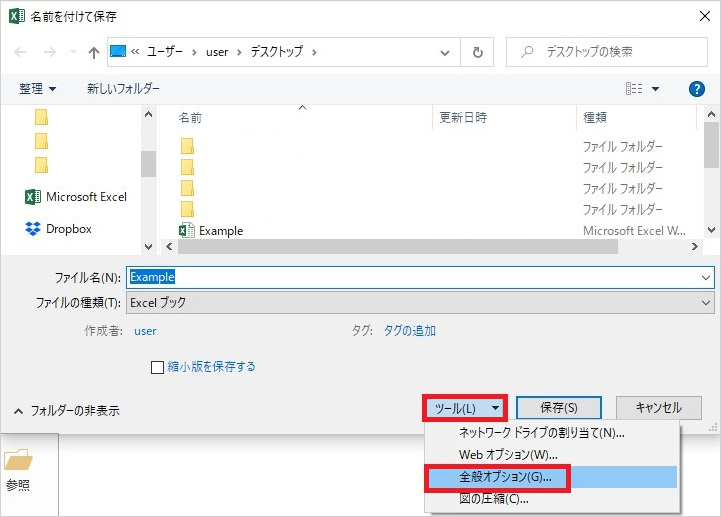Expand the file name history dropdown
Image resolution: width=721 pixels, height=517 pixels.
coord(706,278)
